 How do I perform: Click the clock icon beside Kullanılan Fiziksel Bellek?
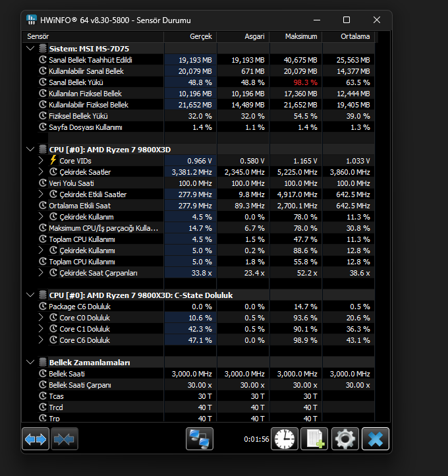tap(43, 94)
